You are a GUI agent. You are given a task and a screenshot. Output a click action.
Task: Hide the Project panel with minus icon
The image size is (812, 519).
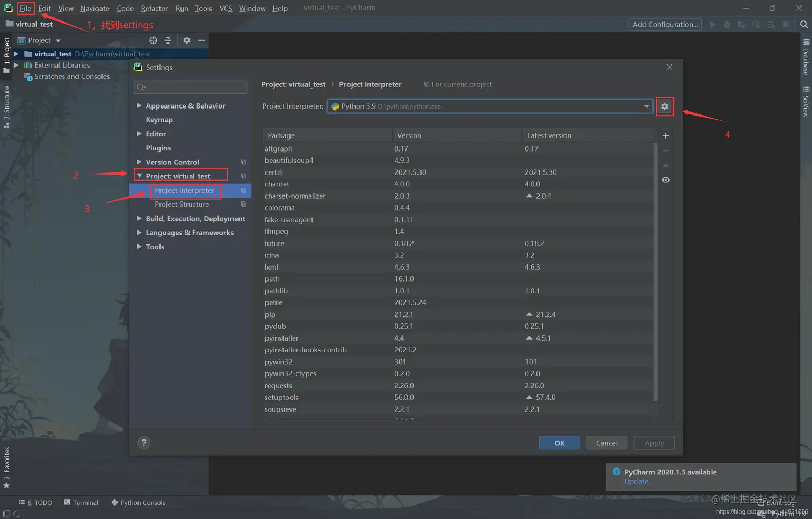click(201, 40)
